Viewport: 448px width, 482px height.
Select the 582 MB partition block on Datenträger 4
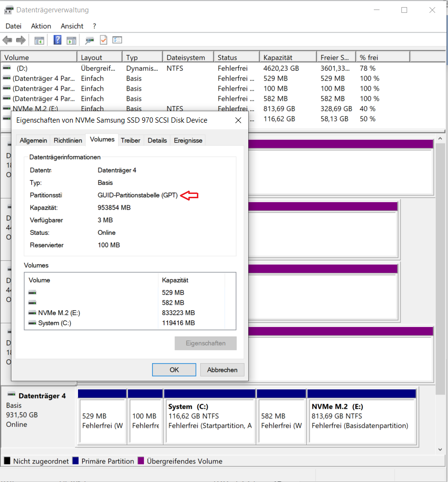282,416
